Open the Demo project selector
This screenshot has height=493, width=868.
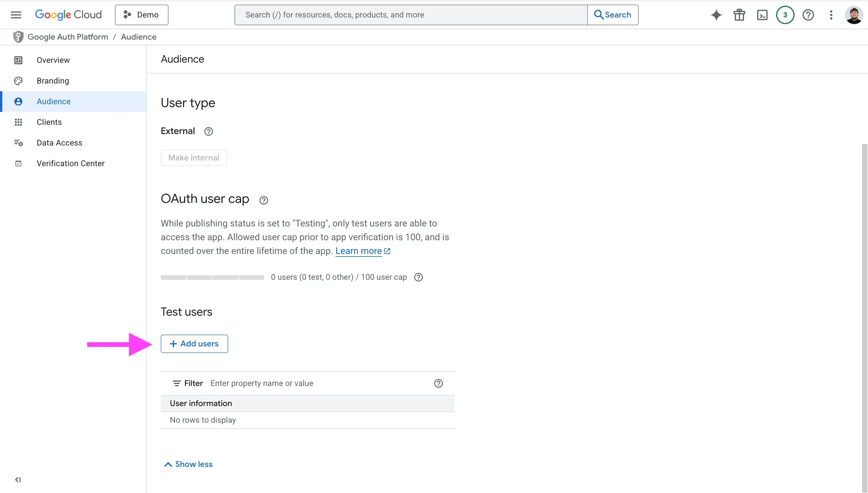[141, 15]
